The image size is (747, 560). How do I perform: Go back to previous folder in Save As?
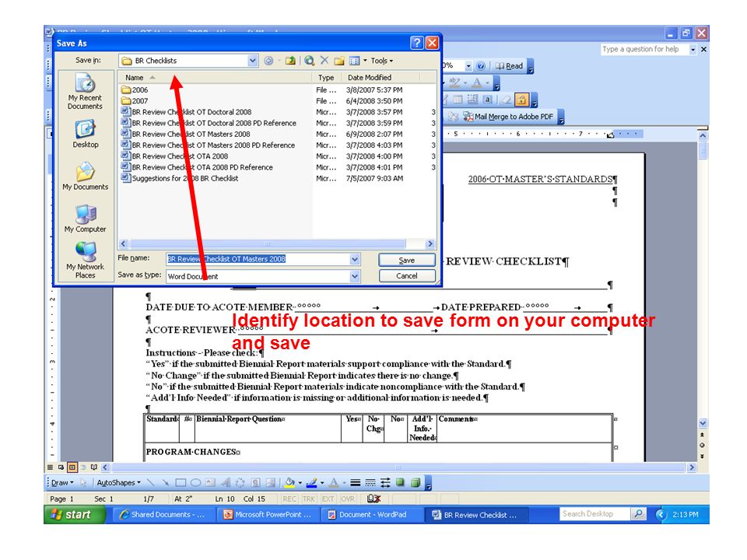pos(268,61)
